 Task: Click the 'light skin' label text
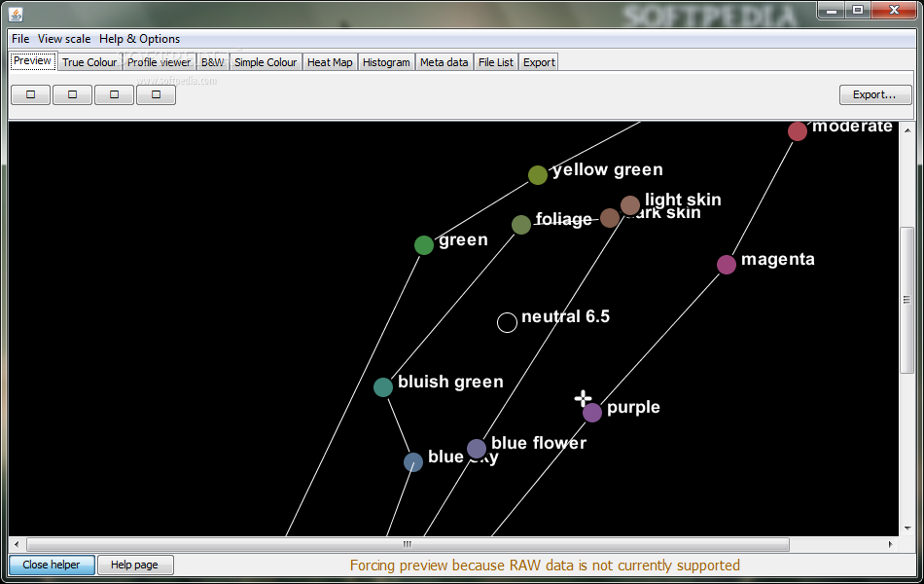click(683, 200)
